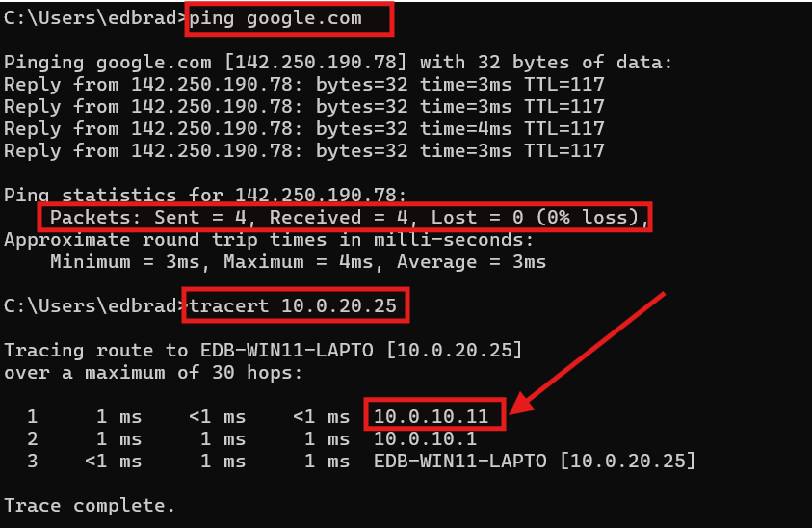Screen dimensions: 812x528
Task: Click the Minimum/Maximum/Average times line
Action: 298,262
